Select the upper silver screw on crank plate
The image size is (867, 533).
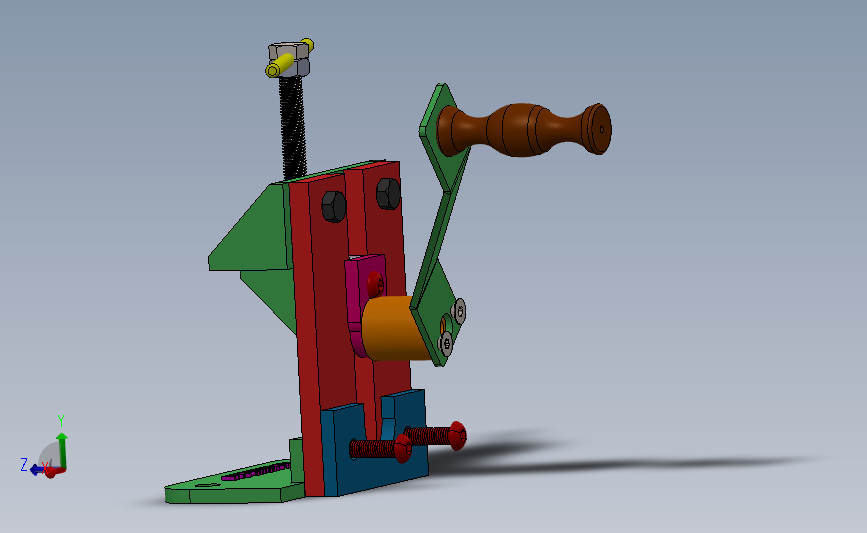point(459,311)
